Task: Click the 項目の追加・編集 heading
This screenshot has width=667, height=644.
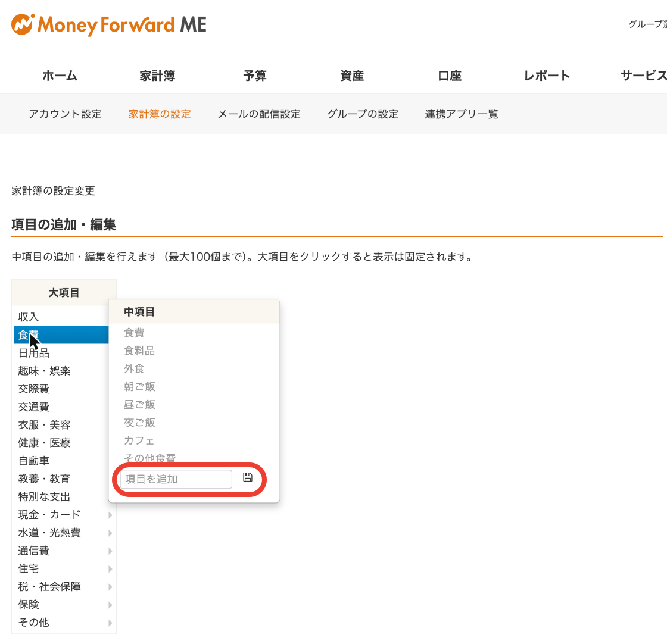Action: click(64, 224)
